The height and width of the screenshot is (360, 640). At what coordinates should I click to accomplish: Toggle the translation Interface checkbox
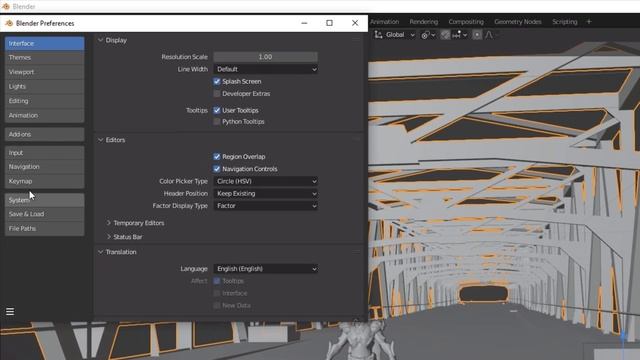click(x=217, y=293)
